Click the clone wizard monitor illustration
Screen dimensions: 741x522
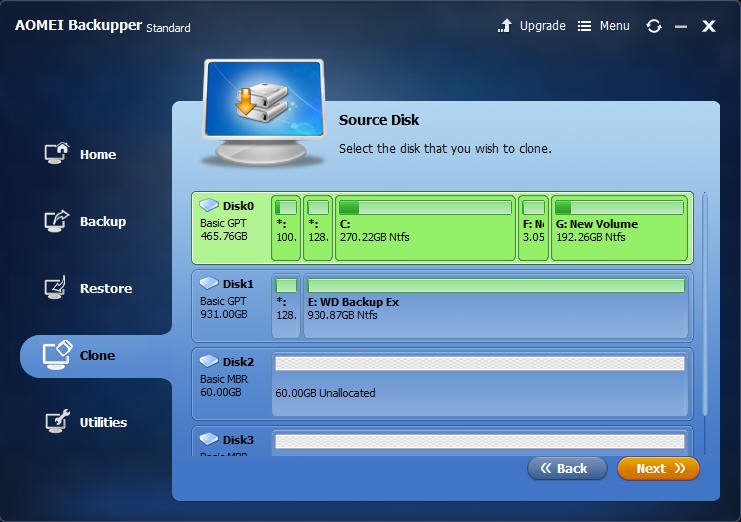point(264,112)
